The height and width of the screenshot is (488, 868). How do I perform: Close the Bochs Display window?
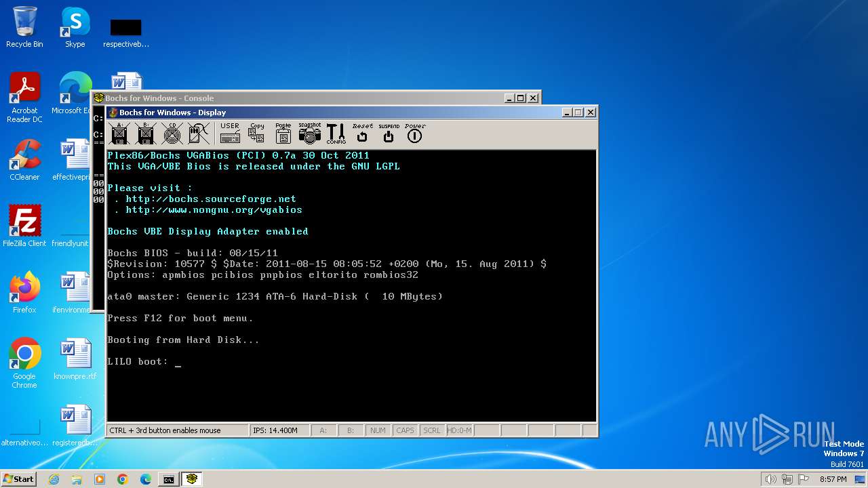(591, 113)
